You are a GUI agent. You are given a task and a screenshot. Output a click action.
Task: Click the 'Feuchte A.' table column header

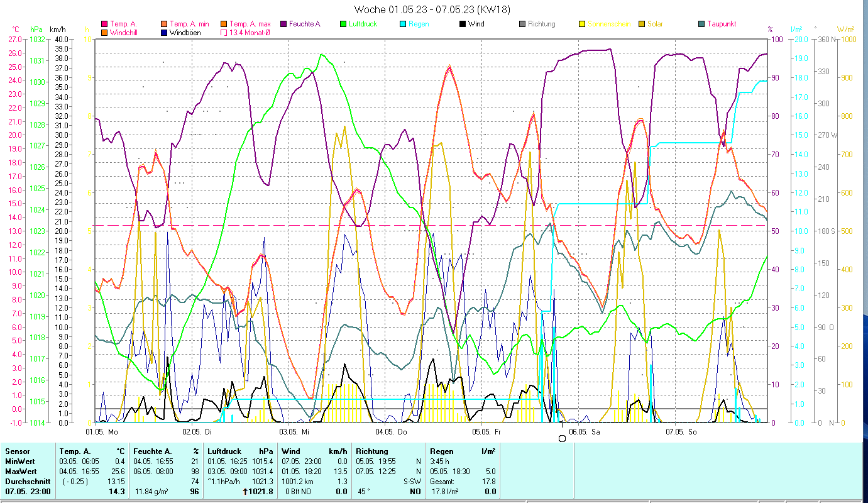[x=151, y=451]
